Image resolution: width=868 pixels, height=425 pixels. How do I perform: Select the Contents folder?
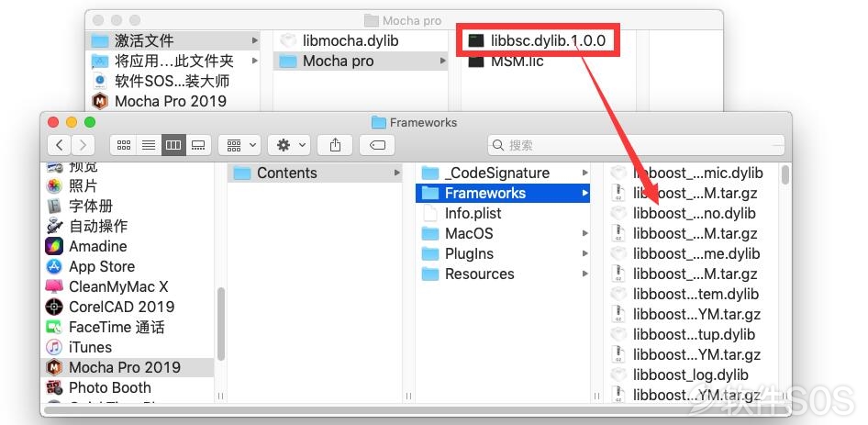(x=315, y=173)
